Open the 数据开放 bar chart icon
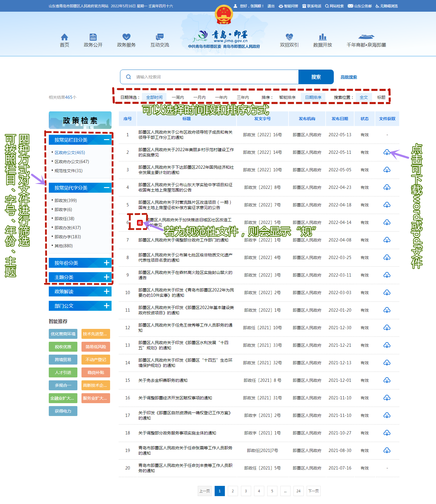This screenshot has width=436, height=504. [x=322, y=37]
